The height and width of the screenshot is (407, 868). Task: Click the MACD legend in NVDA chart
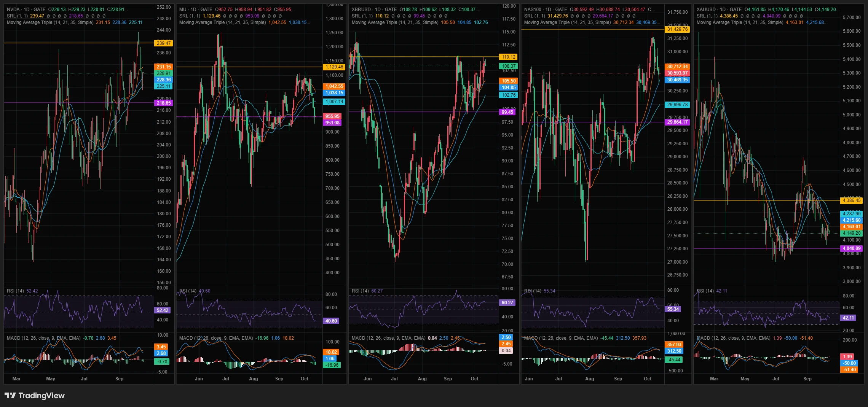(43, 338)
